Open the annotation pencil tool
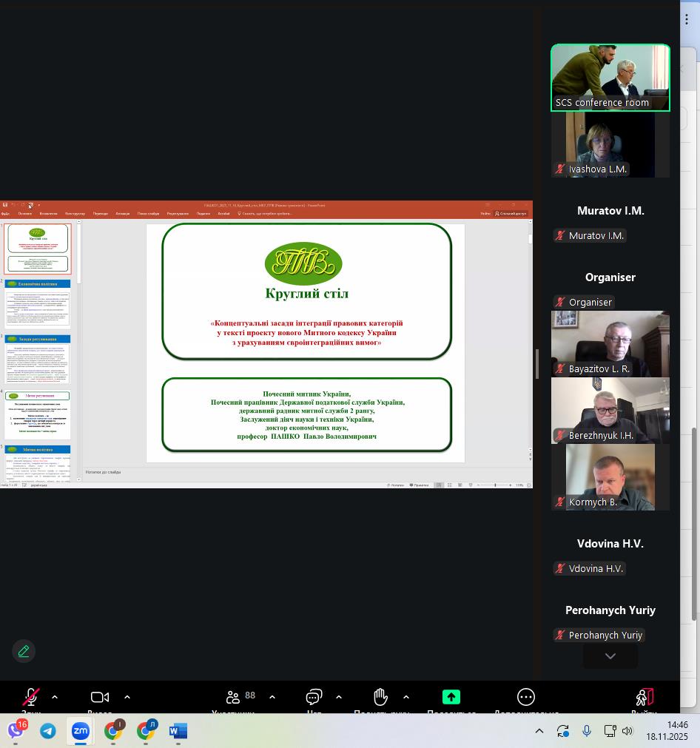The height and width of the screenshot is (748, 700). point(24,651)
